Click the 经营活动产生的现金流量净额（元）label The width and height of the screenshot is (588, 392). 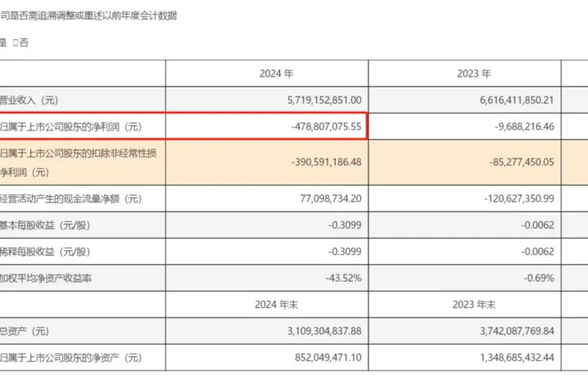pyautogui.click(x=71, y=198)
